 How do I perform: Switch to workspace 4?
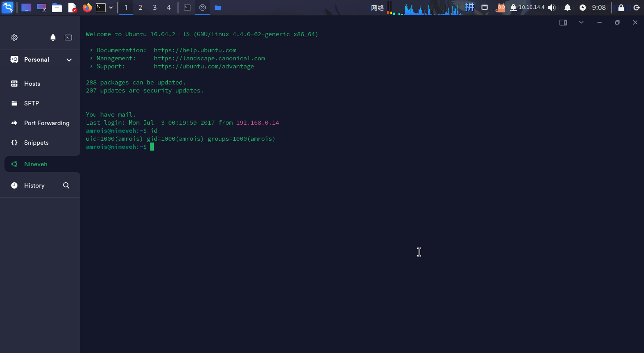(169, 8)
